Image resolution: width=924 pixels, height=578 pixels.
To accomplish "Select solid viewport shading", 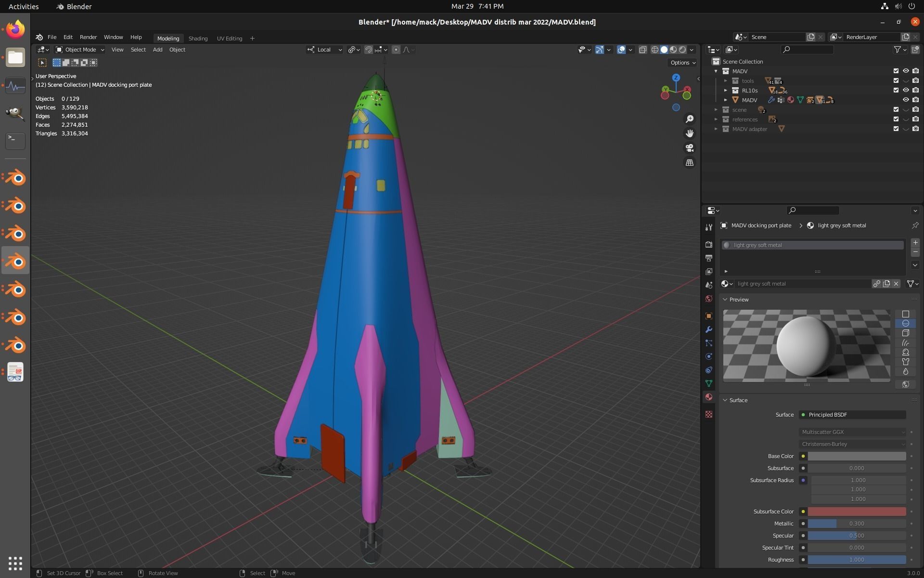I will coord(664,50).
